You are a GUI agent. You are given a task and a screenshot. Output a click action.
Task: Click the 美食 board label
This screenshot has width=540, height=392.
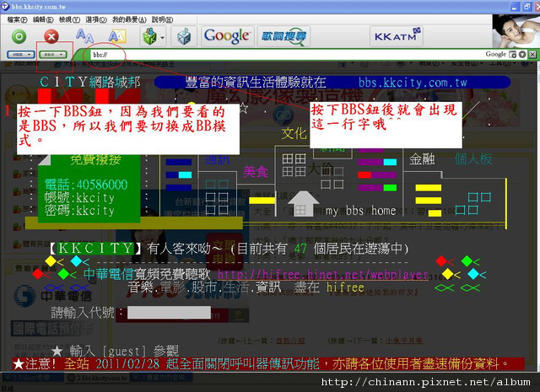coord(255,171)
